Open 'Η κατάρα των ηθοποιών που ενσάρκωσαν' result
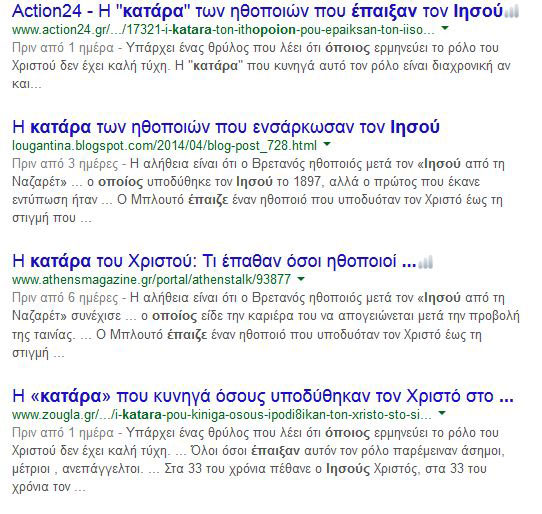 coord(226,127)
